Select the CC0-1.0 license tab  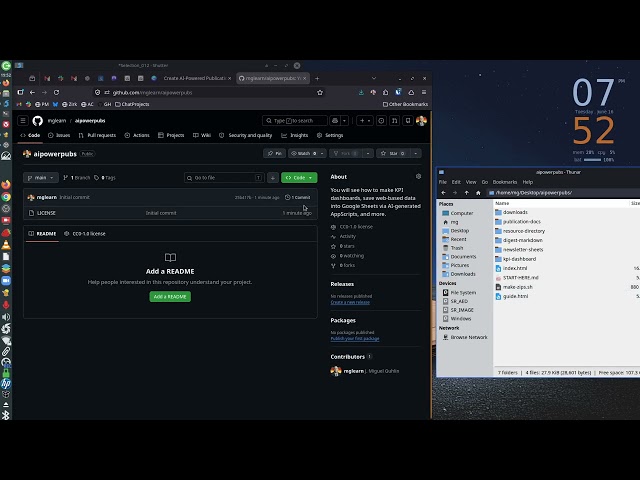coord(85,233)
